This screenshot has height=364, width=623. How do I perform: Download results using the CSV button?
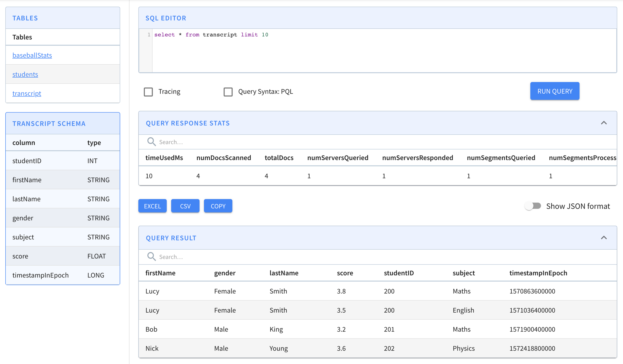point(185,206)
